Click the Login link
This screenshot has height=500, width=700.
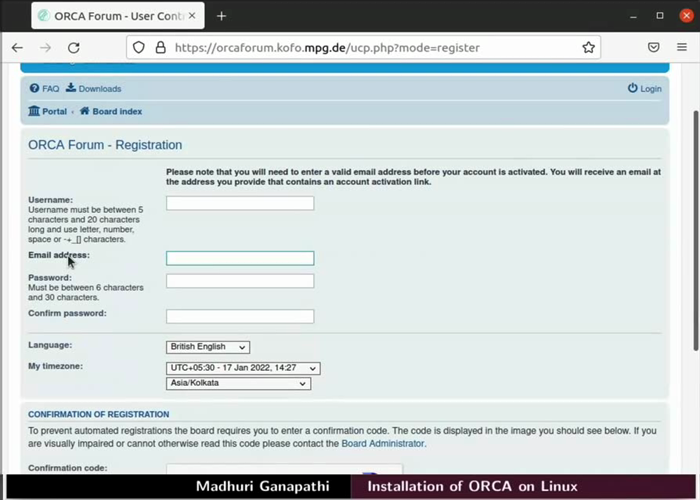[645, 89]
